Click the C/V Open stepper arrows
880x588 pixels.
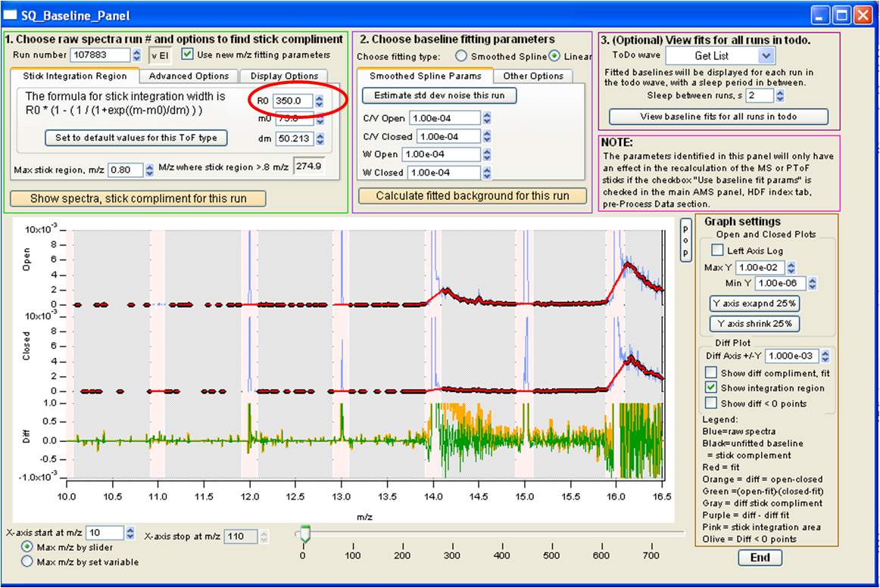click(x=487, y=118)
